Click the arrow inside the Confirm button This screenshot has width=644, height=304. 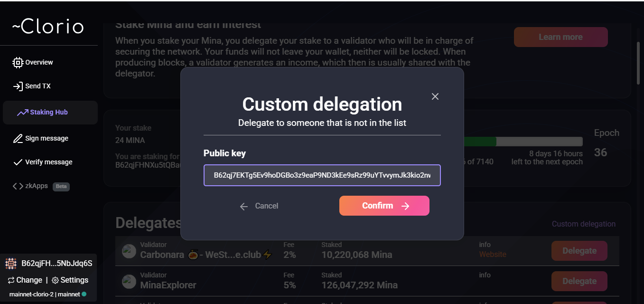(405, 206)
